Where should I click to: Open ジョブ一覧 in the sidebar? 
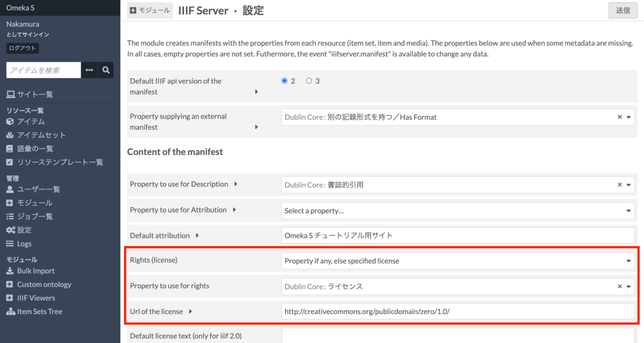pos(35,217)
